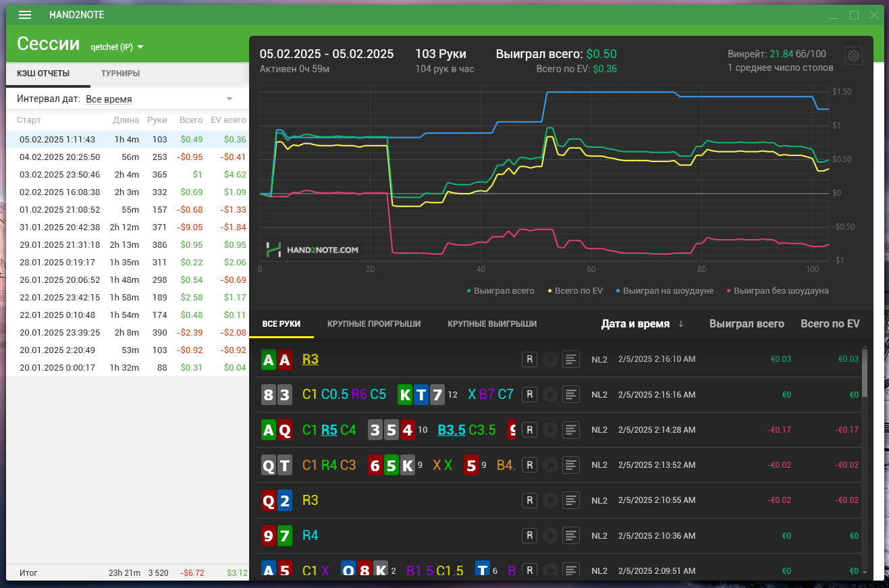Screen dimensions: 889x588
Task: Sort sessions by EV всего column
Action: 228,120
